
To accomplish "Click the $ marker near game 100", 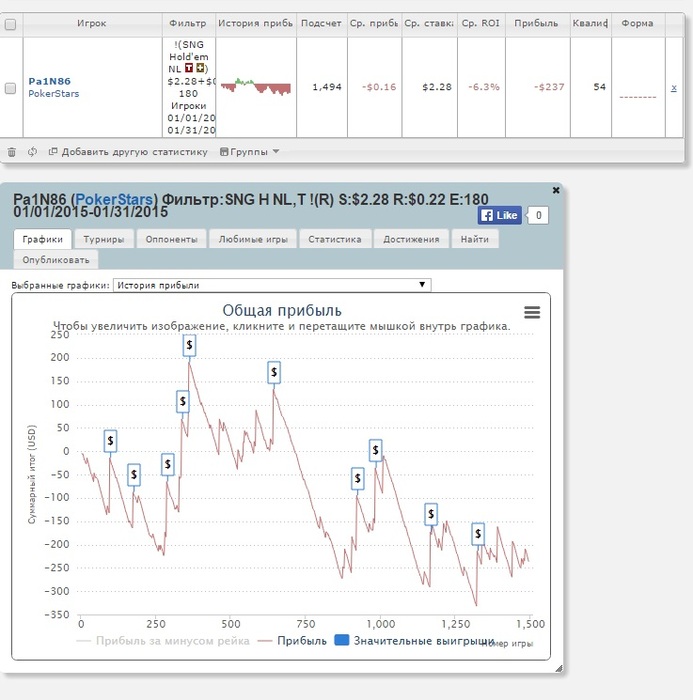I will (x=110, y=441).
